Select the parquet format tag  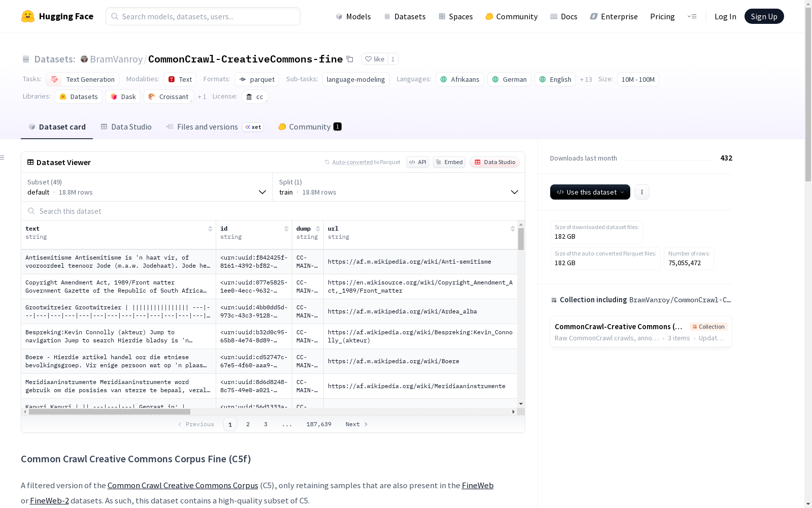257,79
